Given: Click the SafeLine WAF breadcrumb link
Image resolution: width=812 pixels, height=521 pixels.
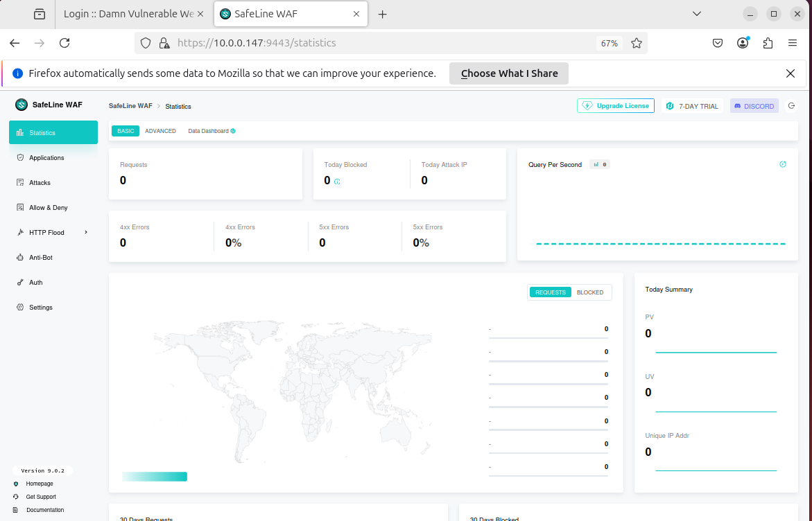Looking at the screenshot, I should click(130, 106).
